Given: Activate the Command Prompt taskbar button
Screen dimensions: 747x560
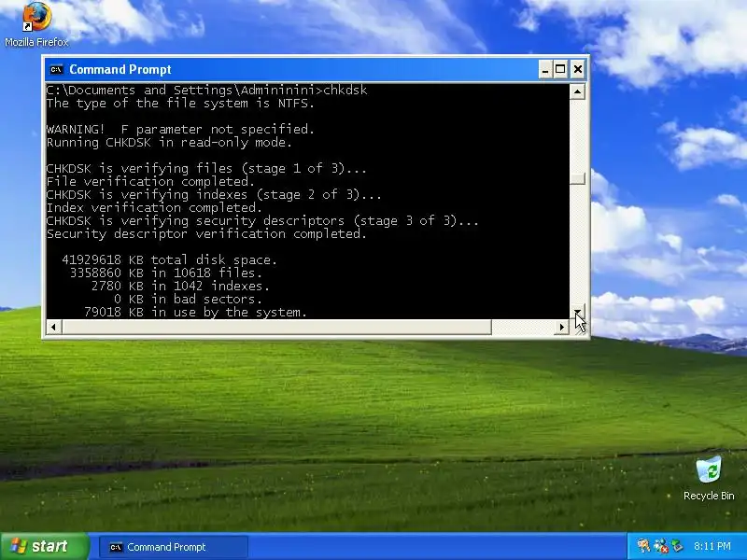Looking at the screenshot, I should coord(174,547).
